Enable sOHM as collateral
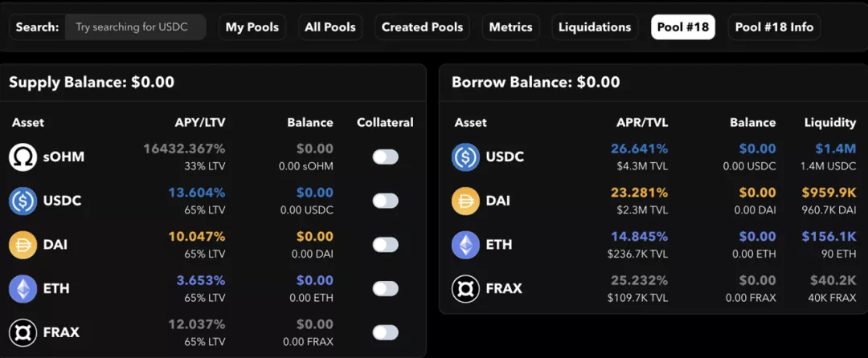This screenshot has height=358, width=868. [x=385, y=157]
